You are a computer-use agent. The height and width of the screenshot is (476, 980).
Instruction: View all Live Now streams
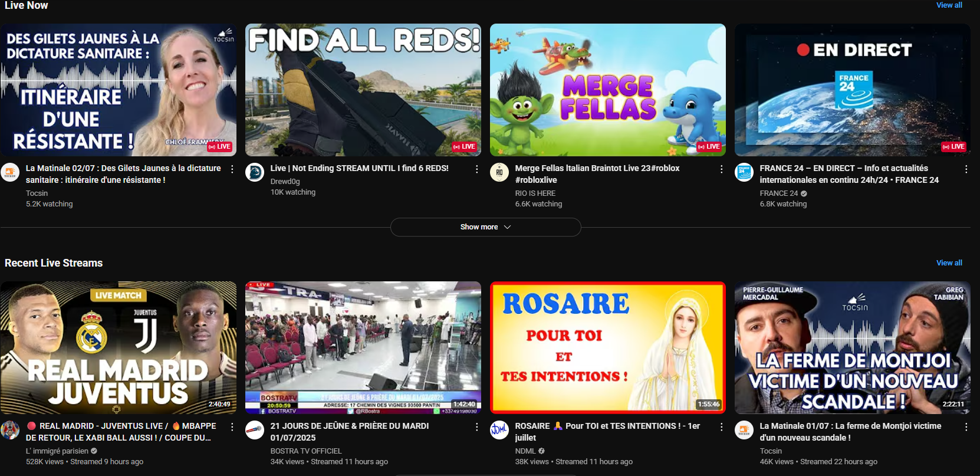[x=949, y=5]
